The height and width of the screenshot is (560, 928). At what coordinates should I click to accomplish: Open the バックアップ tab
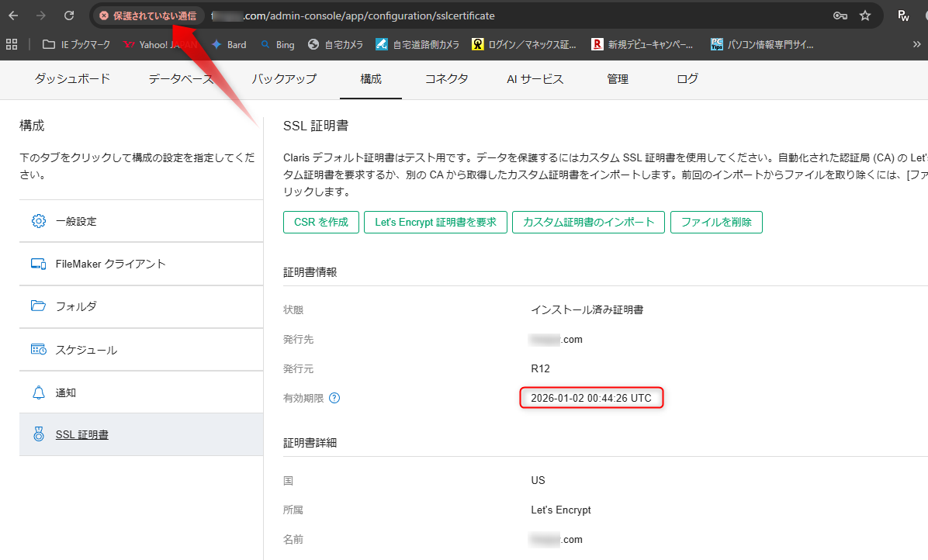point(284,79)
